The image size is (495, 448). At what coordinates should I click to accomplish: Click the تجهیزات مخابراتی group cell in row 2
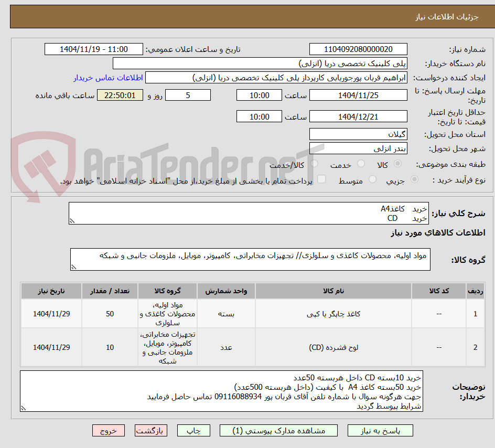(167, 347)
